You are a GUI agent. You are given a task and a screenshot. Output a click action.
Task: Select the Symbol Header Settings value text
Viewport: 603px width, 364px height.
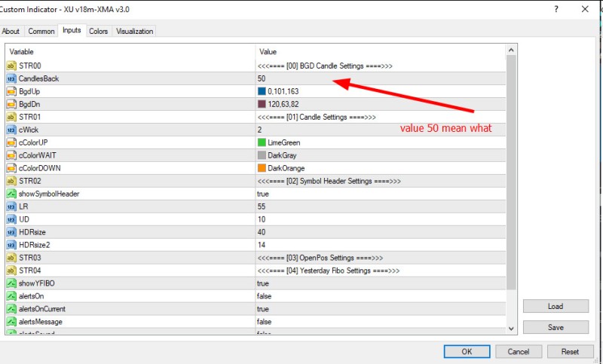pos(329,181)
